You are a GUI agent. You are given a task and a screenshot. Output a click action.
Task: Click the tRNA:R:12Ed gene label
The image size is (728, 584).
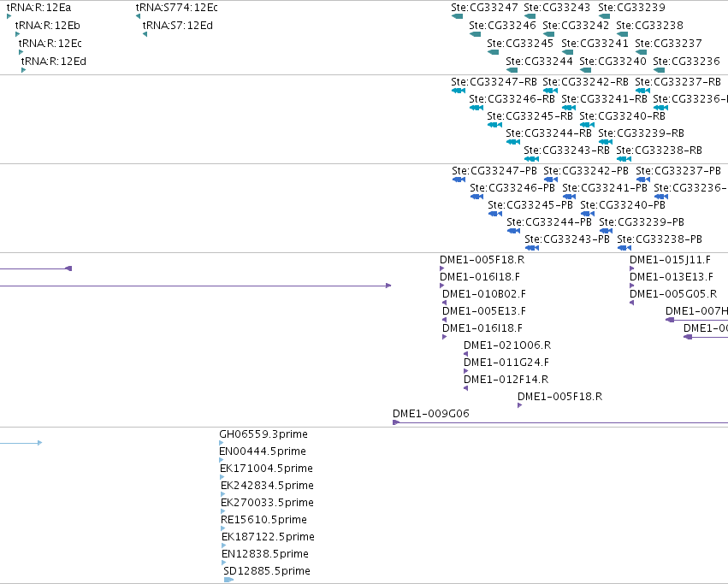[x=54, y=62]
